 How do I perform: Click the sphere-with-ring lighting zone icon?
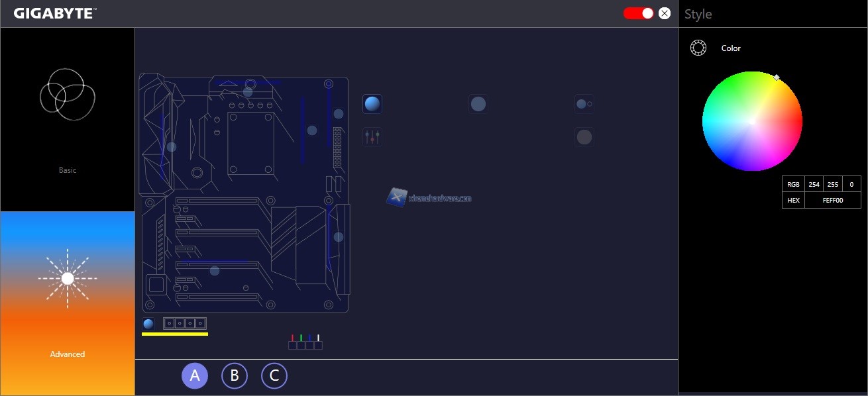click(584, 103)
